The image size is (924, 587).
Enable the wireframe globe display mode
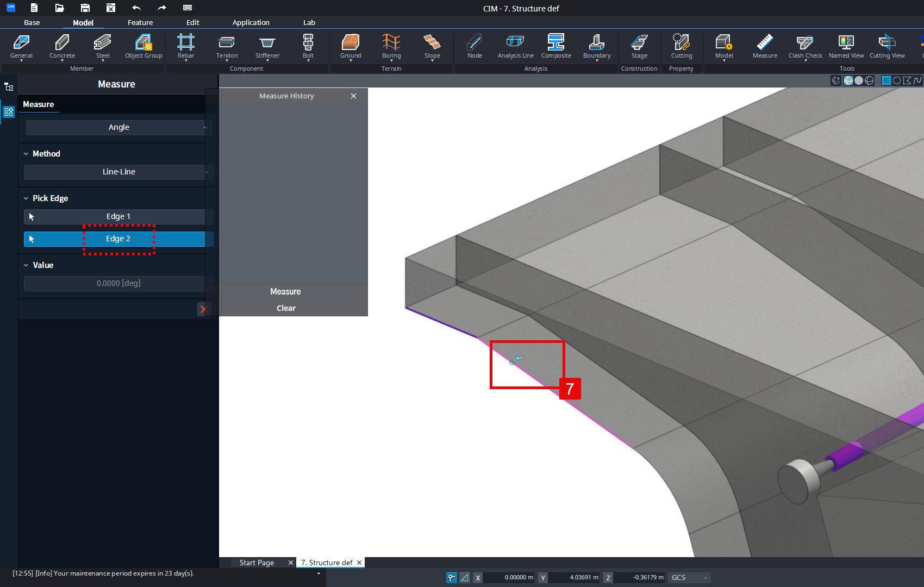coord(870,80)
